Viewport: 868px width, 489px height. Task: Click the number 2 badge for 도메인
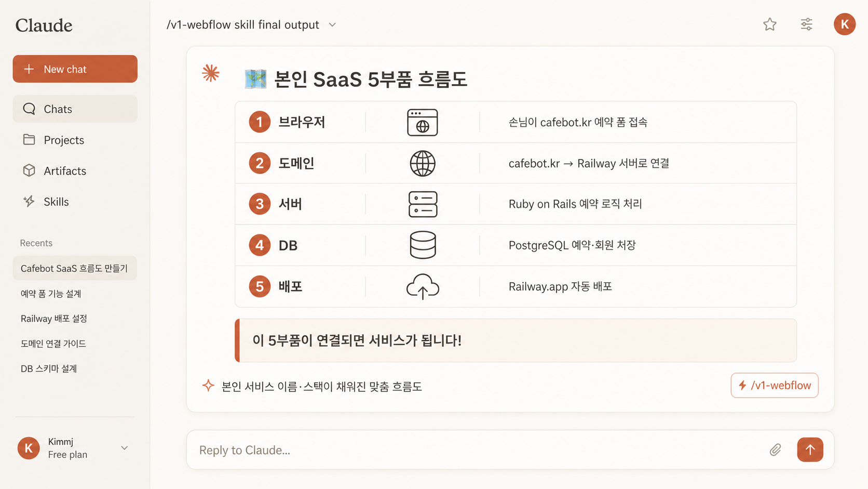pos(260,163)
